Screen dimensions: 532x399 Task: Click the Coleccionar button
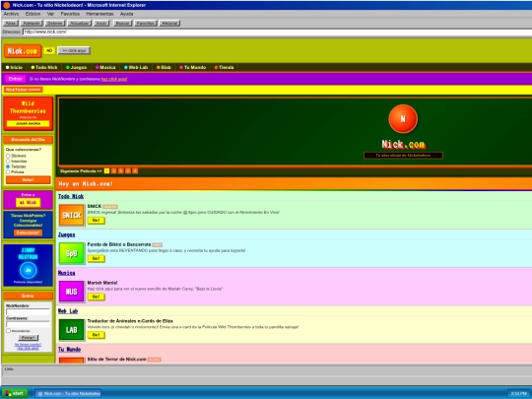coord(29,233)
